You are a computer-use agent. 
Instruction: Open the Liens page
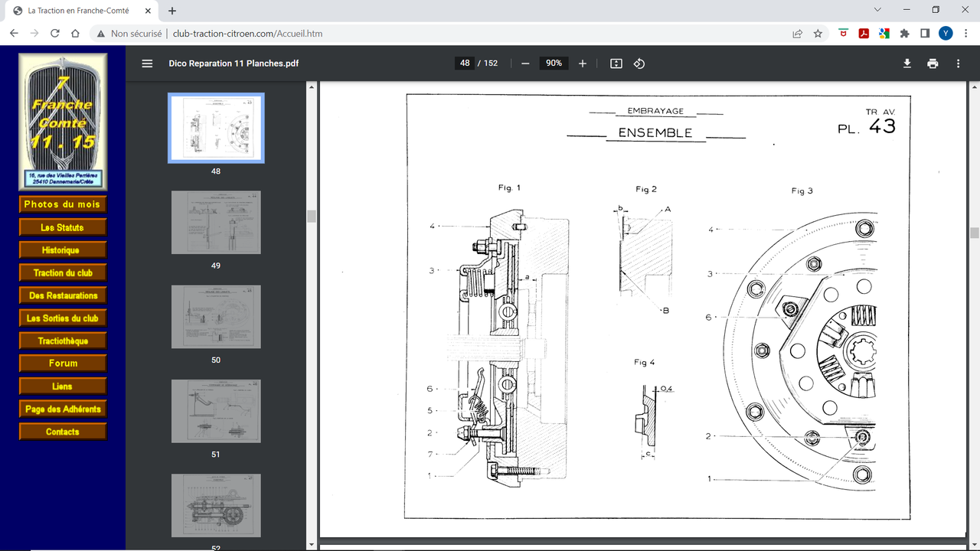62,386
